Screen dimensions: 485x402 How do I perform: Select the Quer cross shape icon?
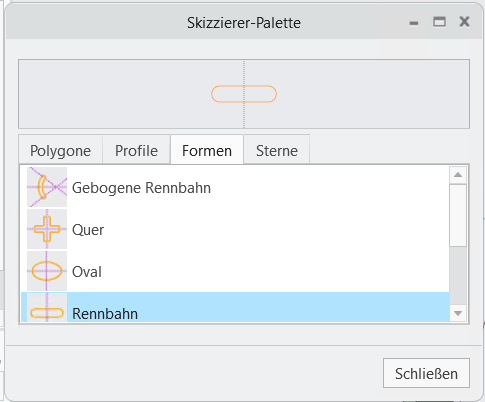47,229
